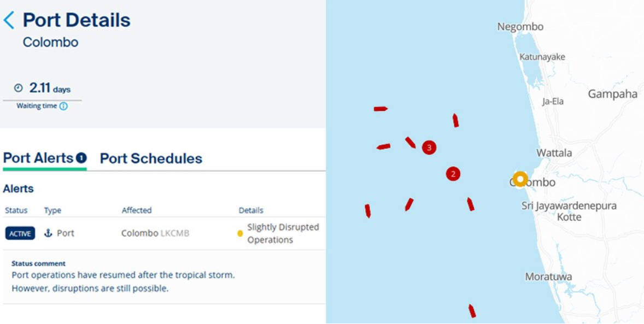Click the yellow disruption status dot
Viewport: 644px width, 324px height.
(x=240, y=233)
